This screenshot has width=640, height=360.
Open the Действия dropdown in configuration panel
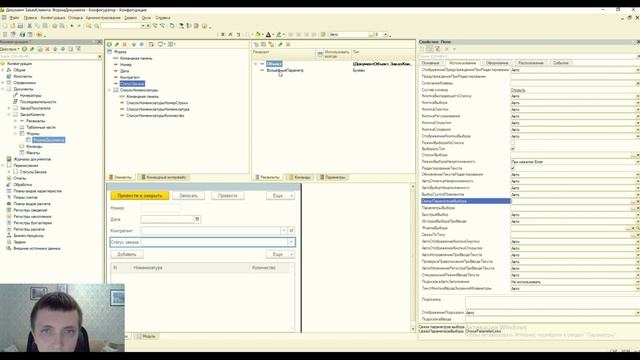10,49
